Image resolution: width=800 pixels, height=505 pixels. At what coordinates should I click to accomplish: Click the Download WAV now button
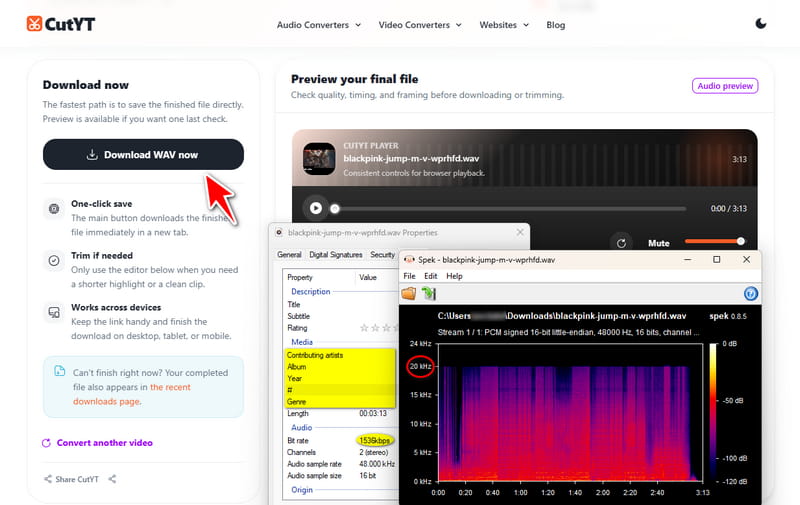coord(143,155)
